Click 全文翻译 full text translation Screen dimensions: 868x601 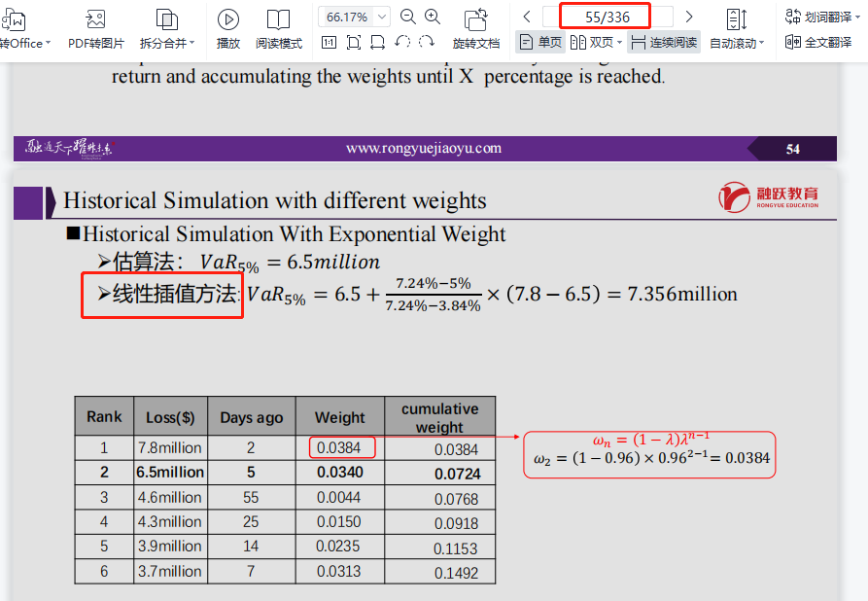tap(817, 42)
